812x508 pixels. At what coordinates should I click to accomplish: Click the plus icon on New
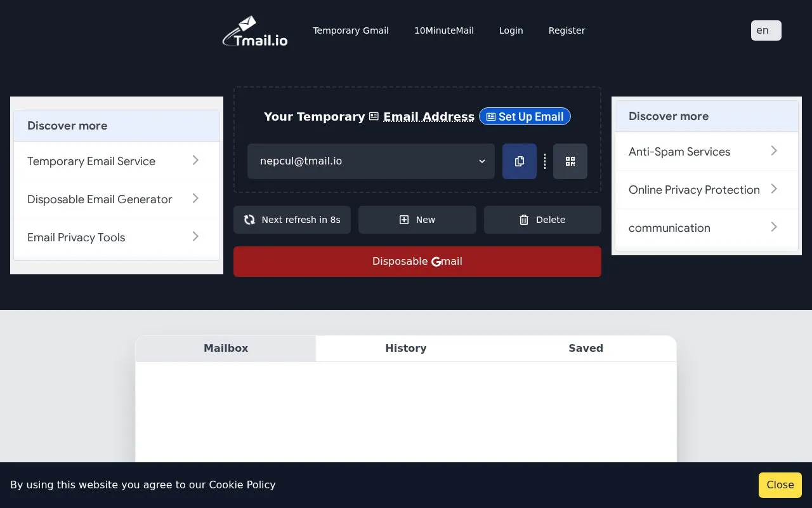(x=404, y=220)
